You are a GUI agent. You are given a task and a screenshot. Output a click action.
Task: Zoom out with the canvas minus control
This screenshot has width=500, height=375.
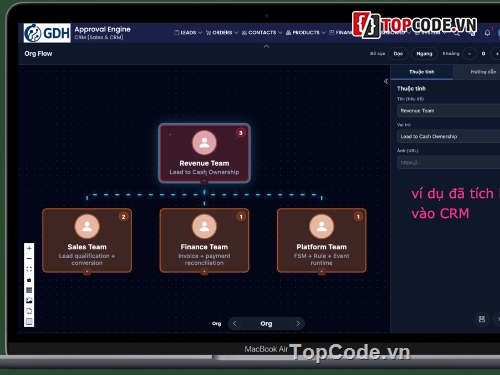tap(29, 259)
